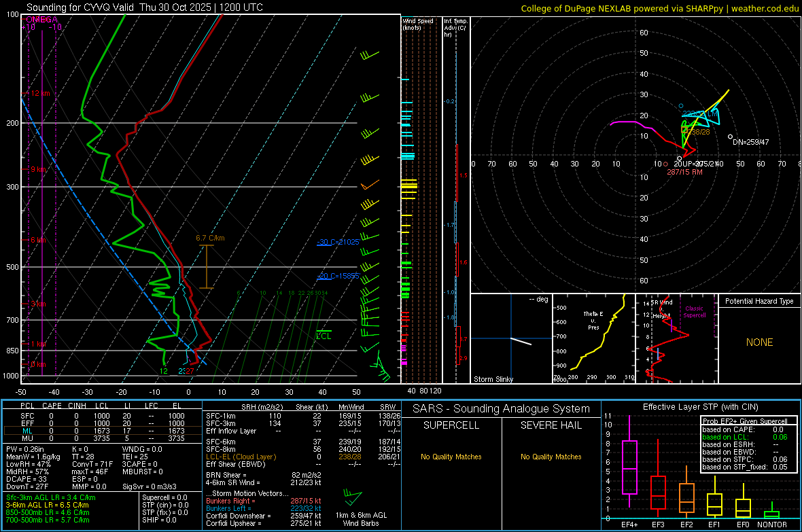Click the 'Prob EF2+ Given Supercell' heading
This screenshot has height=532, width=802.
point(745,421)
